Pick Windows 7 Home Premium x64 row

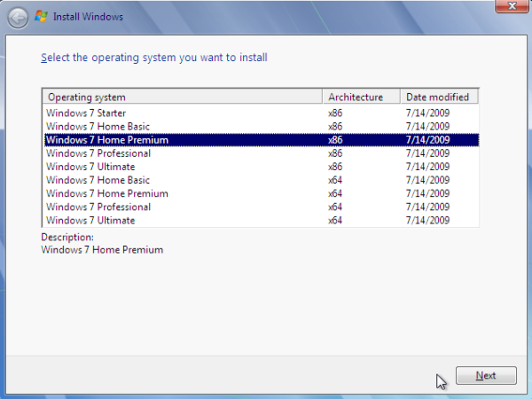[262, 193]
